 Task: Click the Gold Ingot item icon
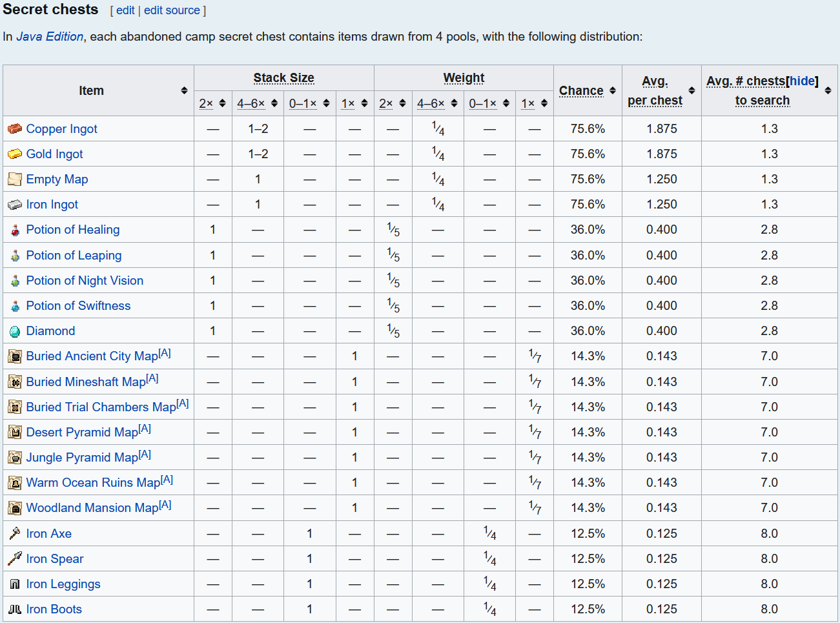15,154
